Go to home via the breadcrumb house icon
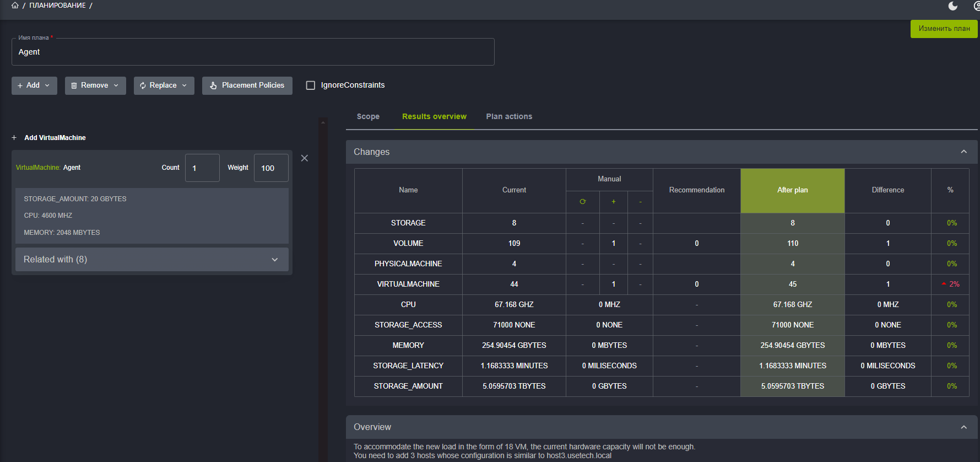 (15, 6)
